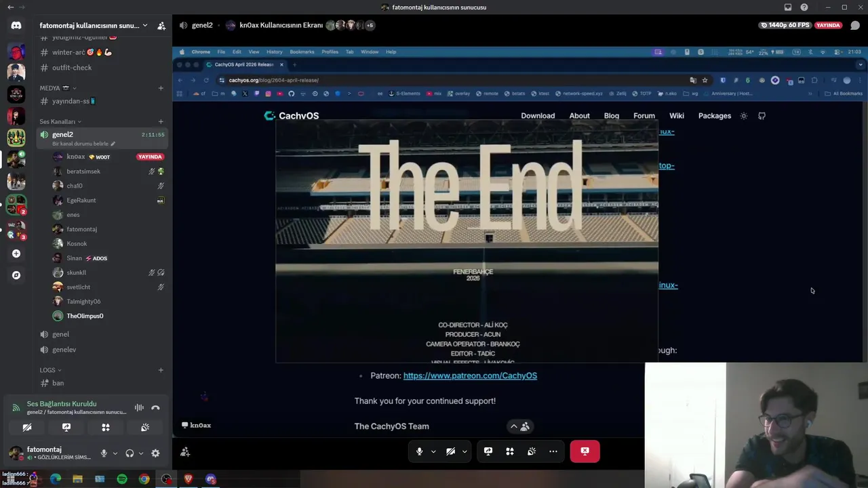This screenshot has height=488, width=868.
Task: Open Discord inbox icon in title bar
Action: [x=788, y=7]
